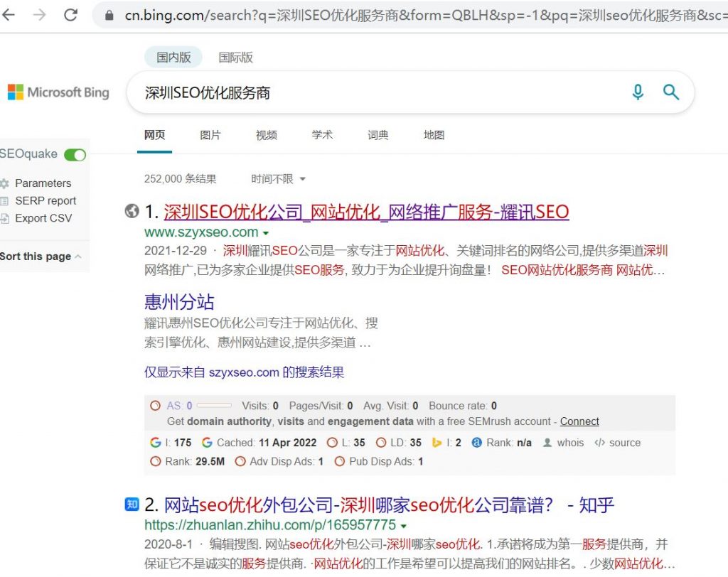Expand the dropdown beside www.szyxseo.com
Screen dimensions: 728x577
pyautogui.click(x=266, y=232)
